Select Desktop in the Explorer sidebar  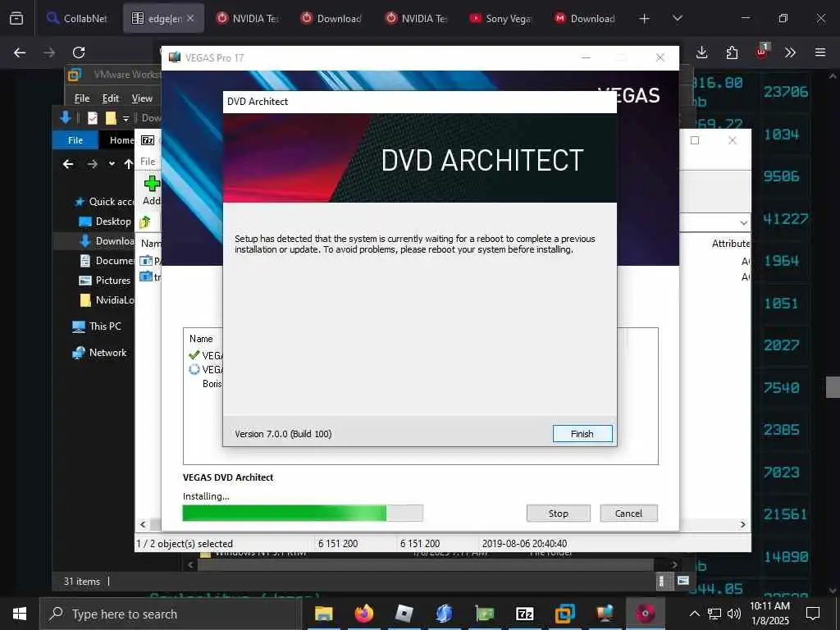pyautogui.click(x=105, y=221)
